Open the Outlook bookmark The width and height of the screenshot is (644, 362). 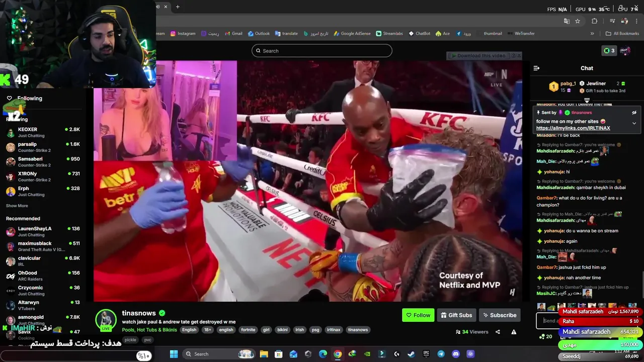(258, 34)
